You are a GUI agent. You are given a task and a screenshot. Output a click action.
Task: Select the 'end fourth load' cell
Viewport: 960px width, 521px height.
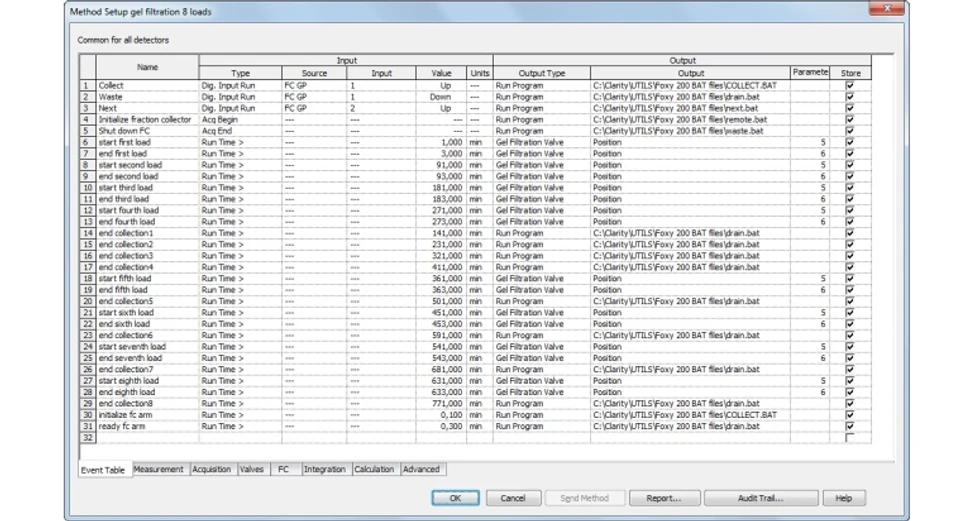tap(148, 222)
